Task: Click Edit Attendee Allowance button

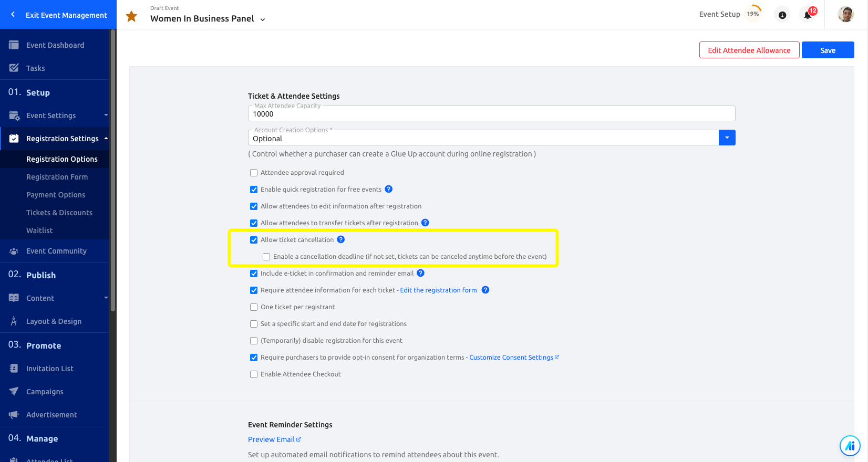Action: tap(749, 50)
